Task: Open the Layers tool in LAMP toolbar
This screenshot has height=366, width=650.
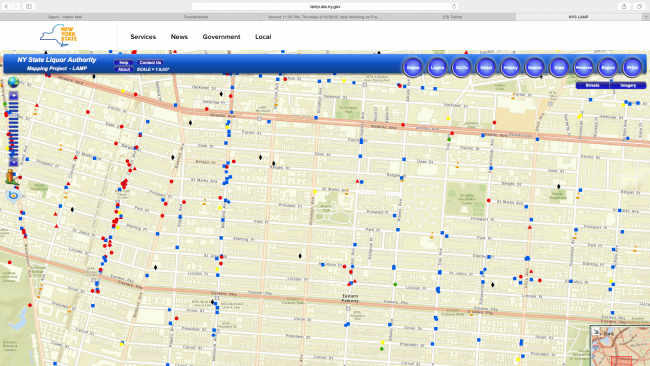Action: (437, 68)
